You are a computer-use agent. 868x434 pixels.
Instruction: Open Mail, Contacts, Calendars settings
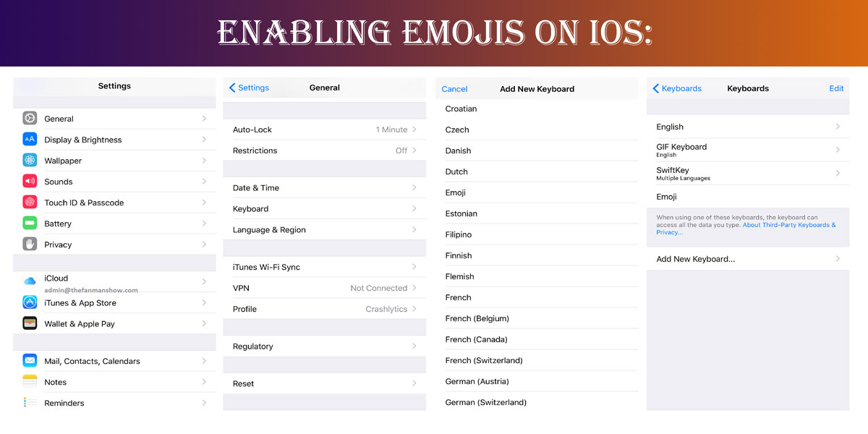[114, 361]
